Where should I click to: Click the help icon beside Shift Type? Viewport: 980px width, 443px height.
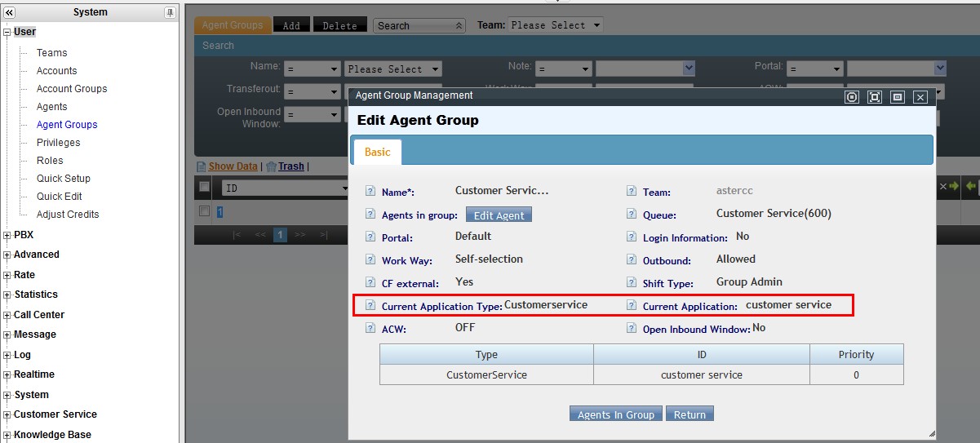631,283
